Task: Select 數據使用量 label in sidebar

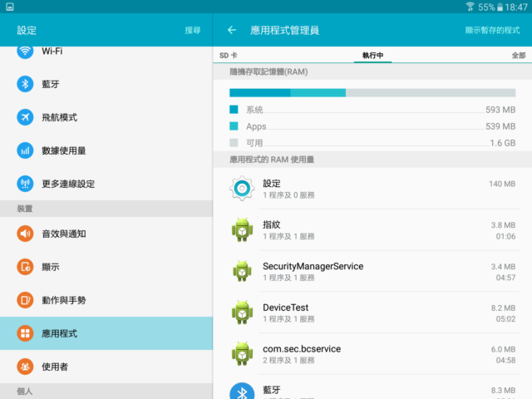Action: (64, 150)
